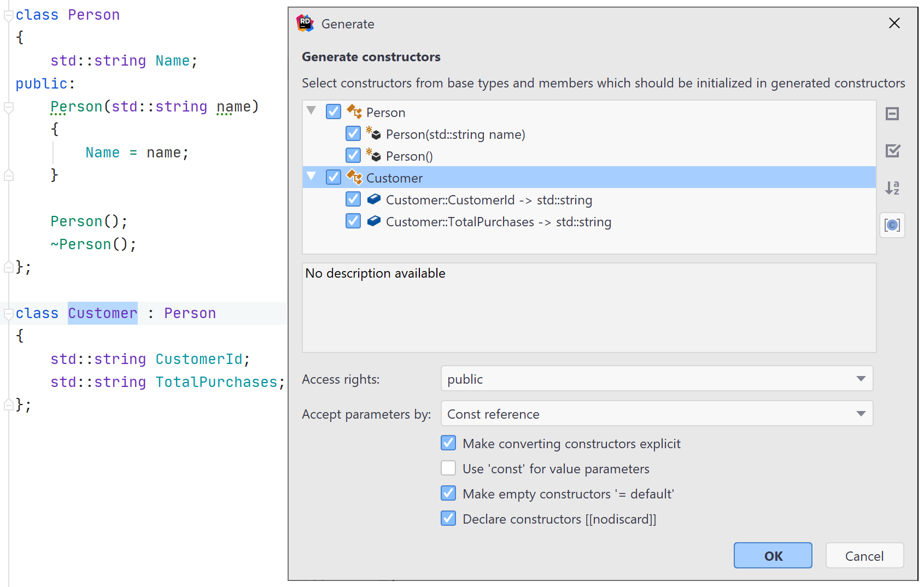Click the Select All checkmark icon
This screenshot has width=924, height=587.
click(892, 151)
